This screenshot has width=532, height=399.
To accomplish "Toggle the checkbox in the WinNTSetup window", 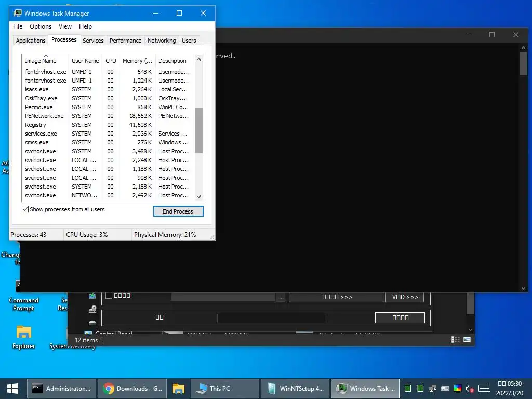I will tap(109, 296).
